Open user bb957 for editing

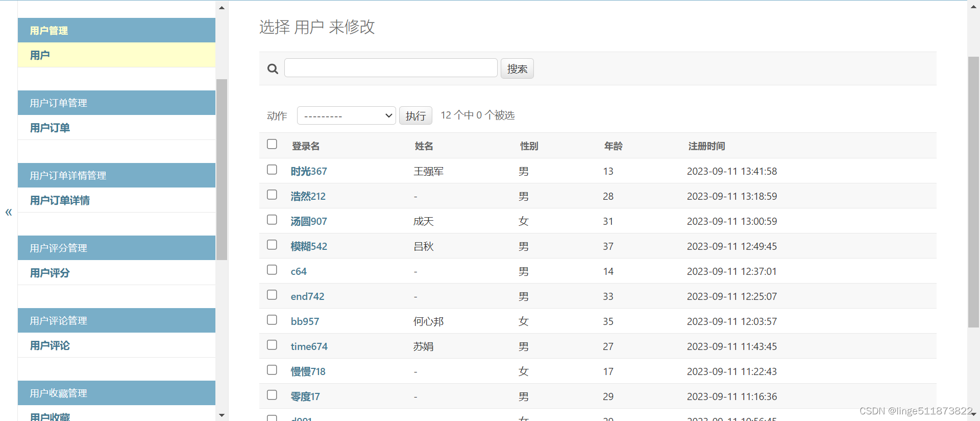point(305,321)
